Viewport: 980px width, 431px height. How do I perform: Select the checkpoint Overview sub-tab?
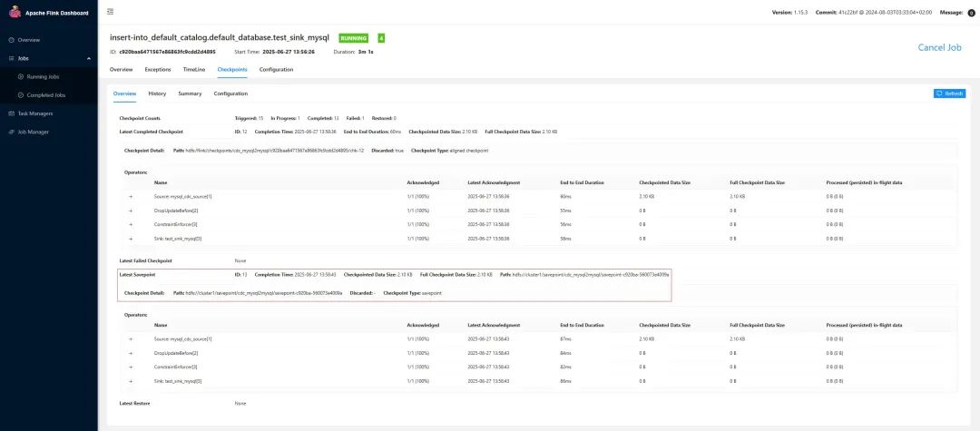pos(124,93)
